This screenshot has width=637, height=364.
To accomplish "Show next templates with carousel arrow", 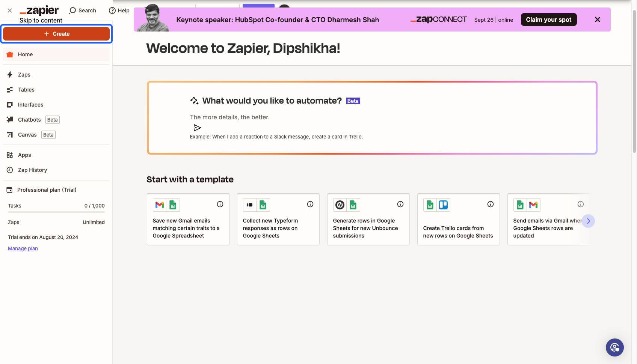I will (588, 221).
